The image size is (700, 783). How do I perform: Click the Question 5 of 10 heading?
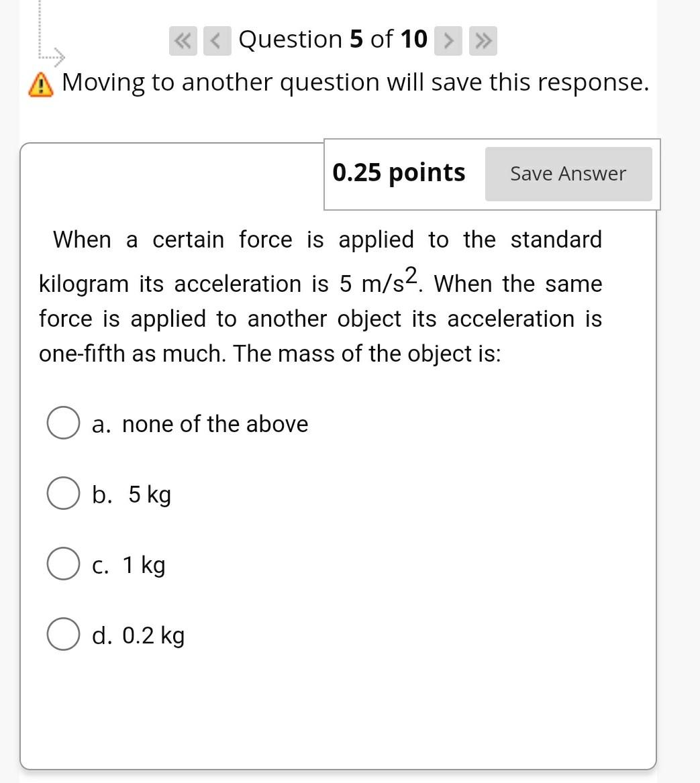coord(332,40)
